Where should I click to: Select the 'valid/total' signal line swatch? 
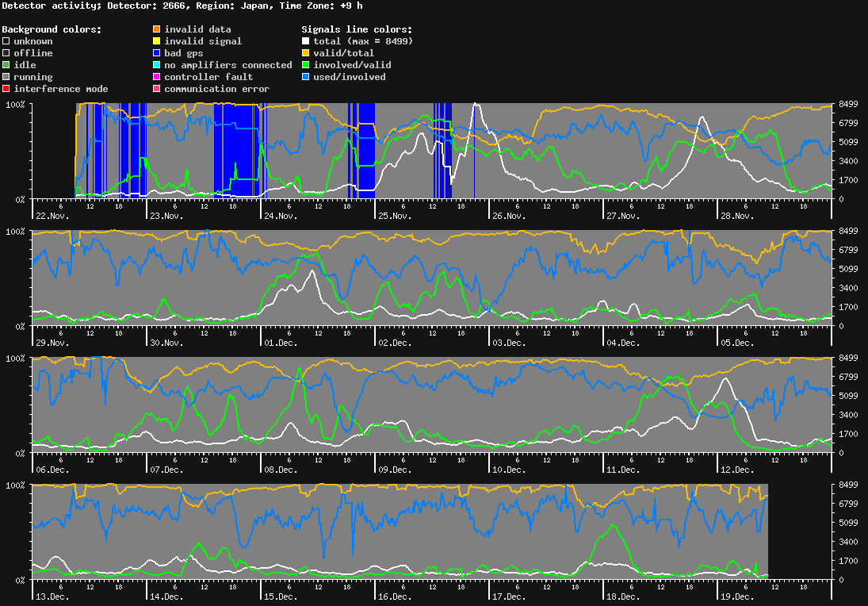pyautogui.click(x=305, y=53)
